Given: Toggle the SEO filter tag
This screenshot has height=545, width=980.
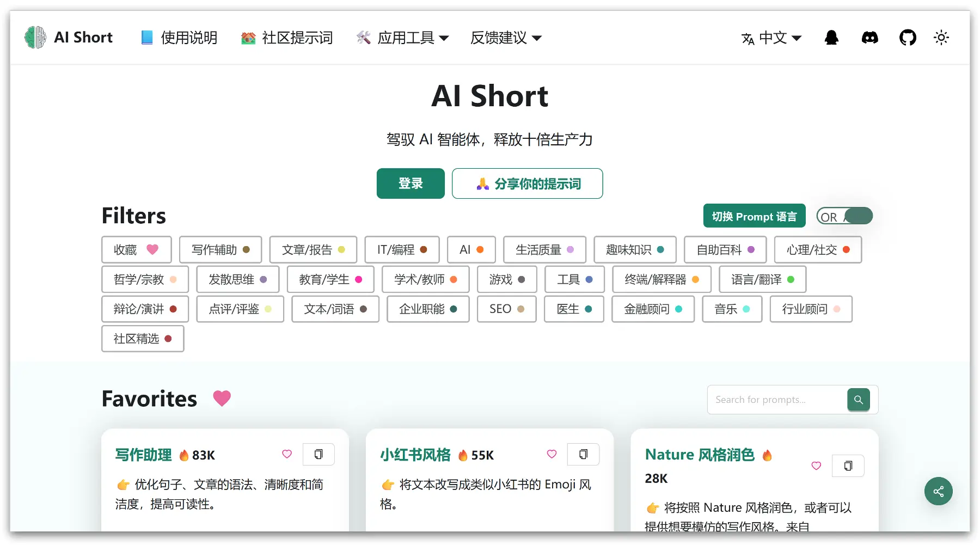Looking at the screenshot, I should pyautogui.click(x=507, y=309).
